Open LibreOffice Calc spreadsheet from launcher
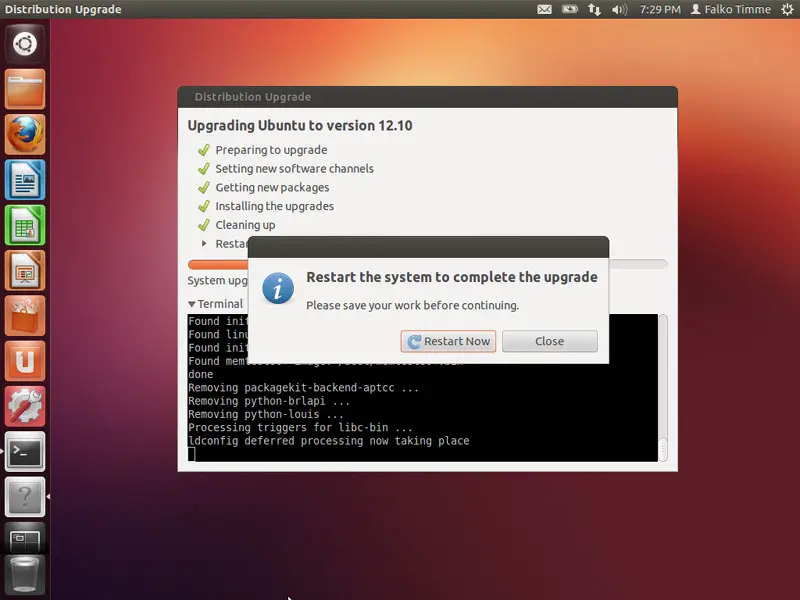 pos(25,225)
